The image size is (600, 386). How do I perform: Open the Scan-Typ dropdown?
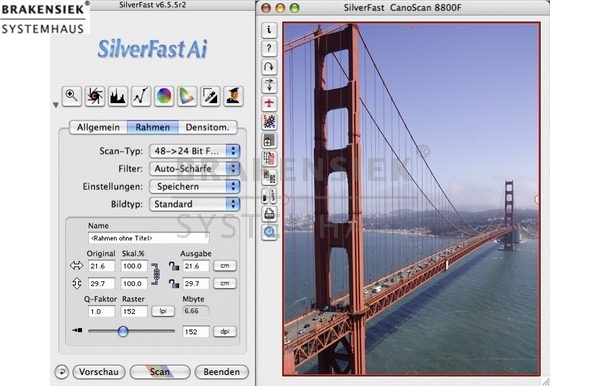click(x=194, y=151)
